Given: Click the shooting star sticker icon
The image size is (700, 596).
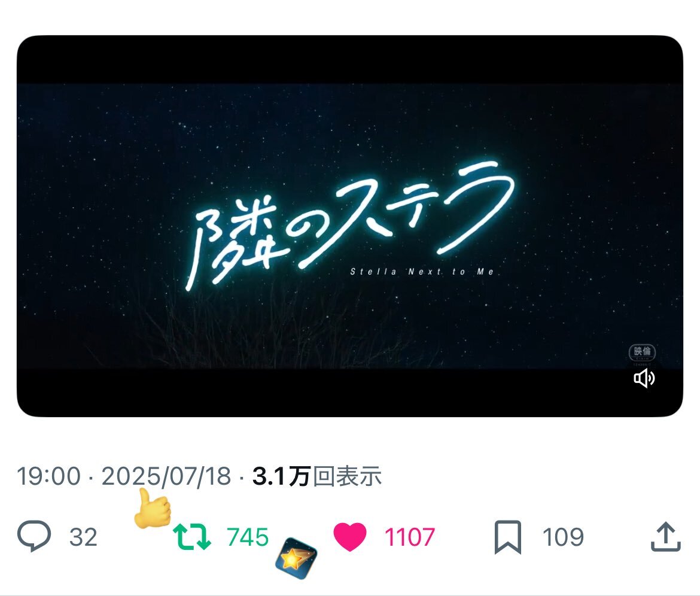Looking at the screenshot, I should [296, 558].
